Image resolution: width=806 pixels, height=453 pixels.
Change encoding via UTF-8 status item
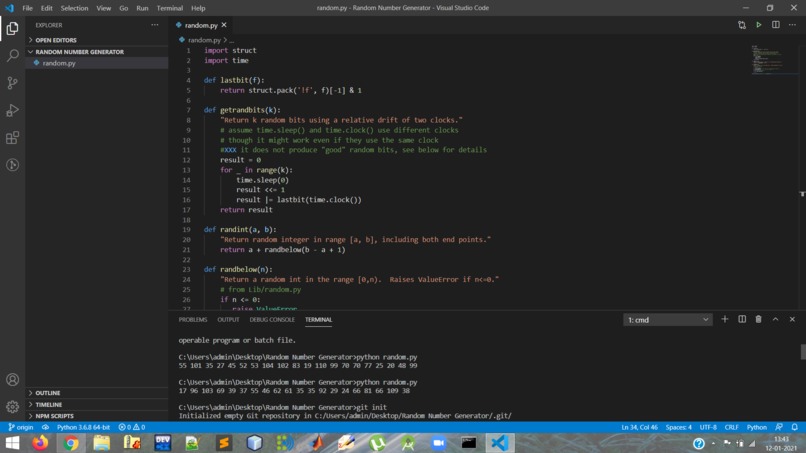tap(708, 427)
